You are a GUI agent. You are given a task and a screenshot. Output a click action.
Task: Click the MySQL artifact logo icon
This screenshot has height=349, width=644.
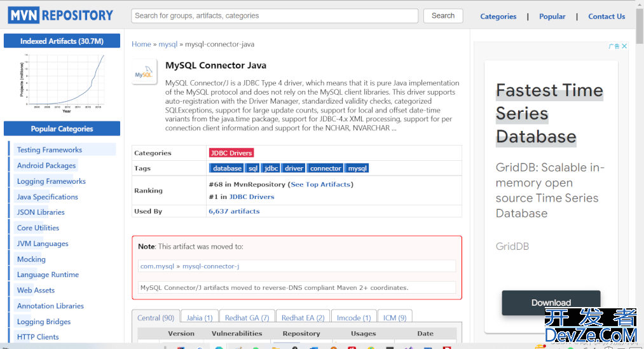(144, 72)
